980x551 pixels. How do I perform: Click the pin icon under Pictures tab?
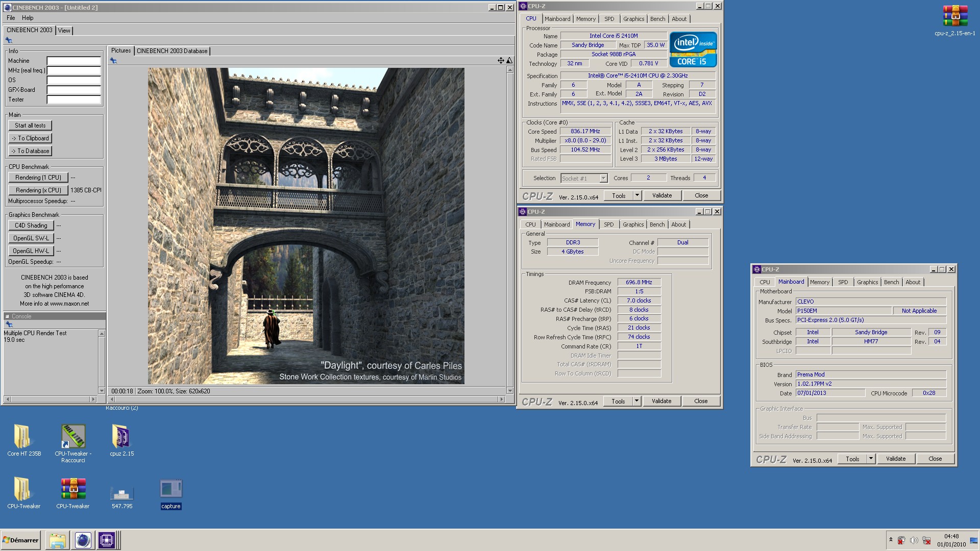pyautogui.click(x=113, y=61)
